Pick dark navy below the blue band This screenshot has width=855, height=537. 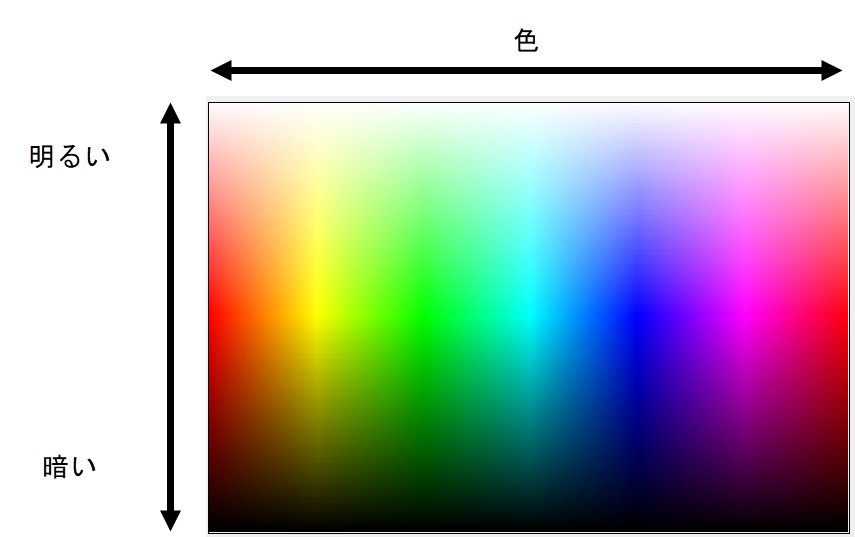coord(636,430)
